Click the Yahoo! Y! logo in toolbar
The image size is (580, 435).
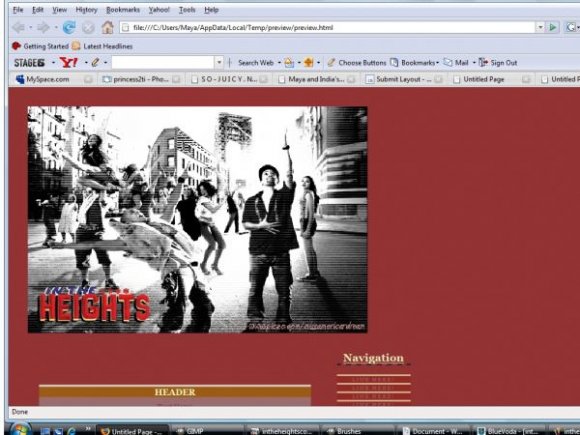pos(69,63)
